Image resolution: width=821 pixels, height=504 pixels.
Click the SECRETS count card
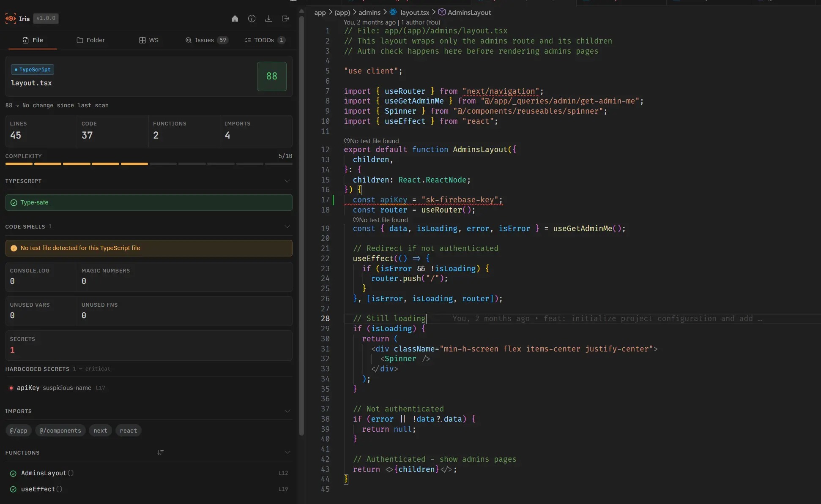(x=149, y=346)
